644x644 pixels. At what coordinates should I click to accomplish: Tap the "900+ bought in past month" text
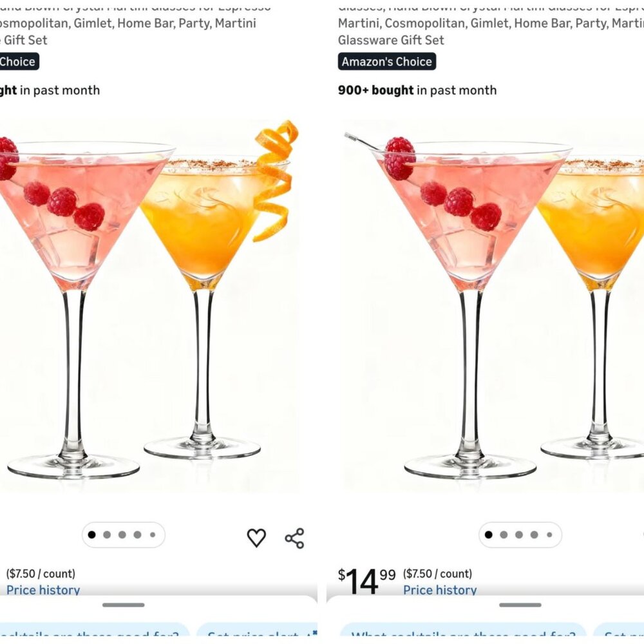(417, 90)
